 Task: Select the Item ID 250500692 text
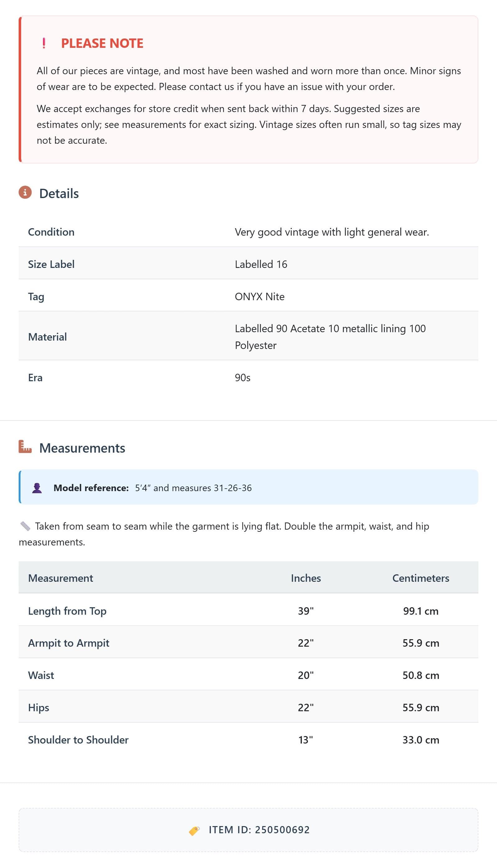pyautogui.click(x=259, y=830)
